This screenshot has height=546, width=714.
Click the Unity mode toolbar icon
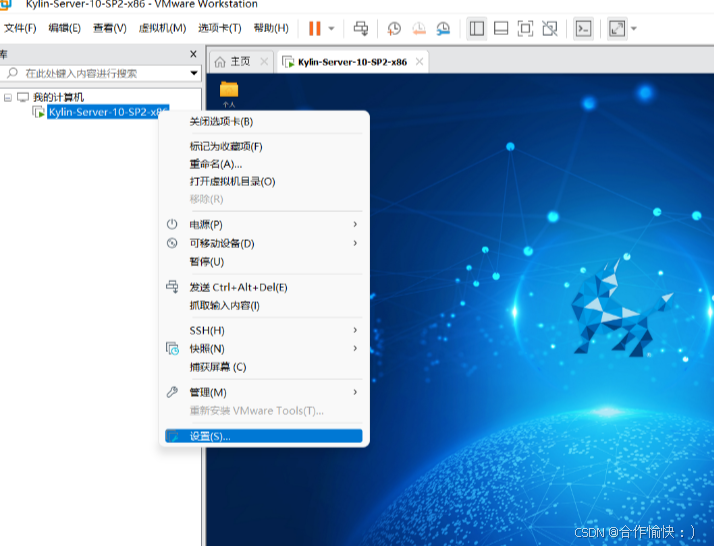pyautogui.click(x=550, y=28)
